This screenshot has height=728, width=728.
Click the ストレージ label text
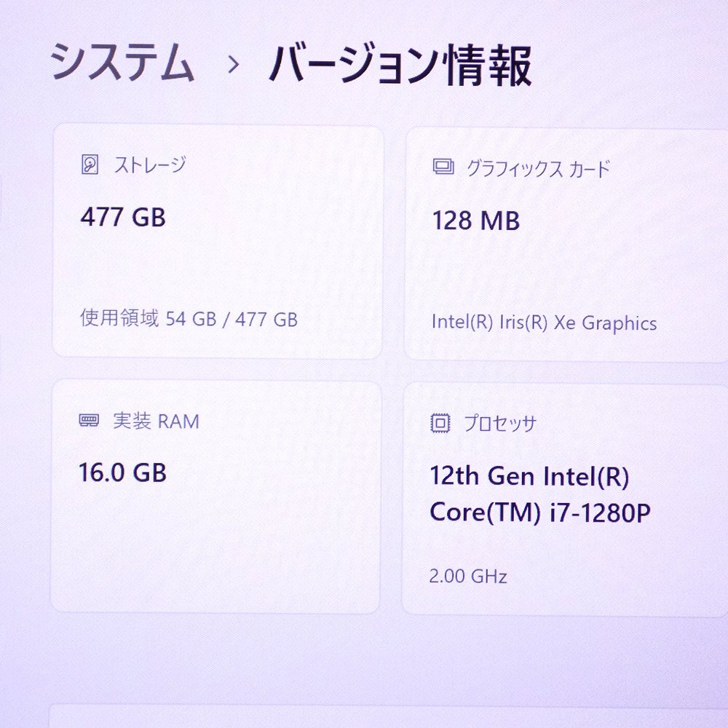149,165
